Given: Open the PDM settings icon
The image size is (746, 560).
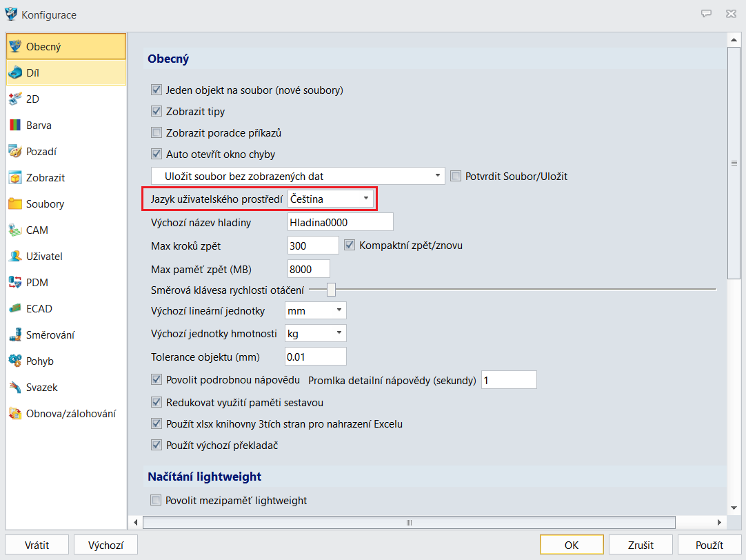Looking at the screenshot, I should coord(15,283).
